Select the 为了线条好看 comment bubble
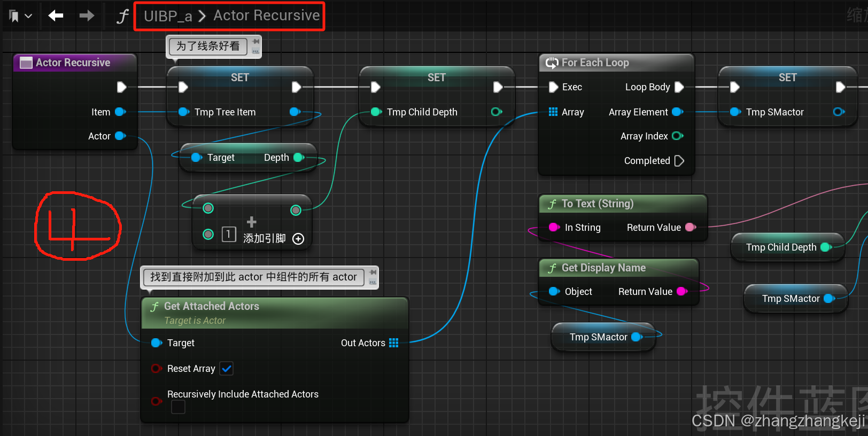 pyautogui.click(x=208, y=46)
